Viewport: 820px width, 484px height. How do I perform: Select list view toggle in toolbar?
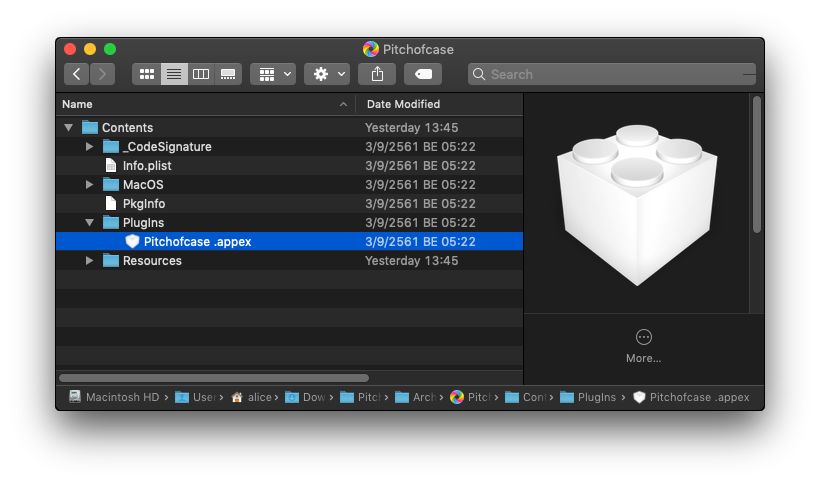(x=174, y=74)
